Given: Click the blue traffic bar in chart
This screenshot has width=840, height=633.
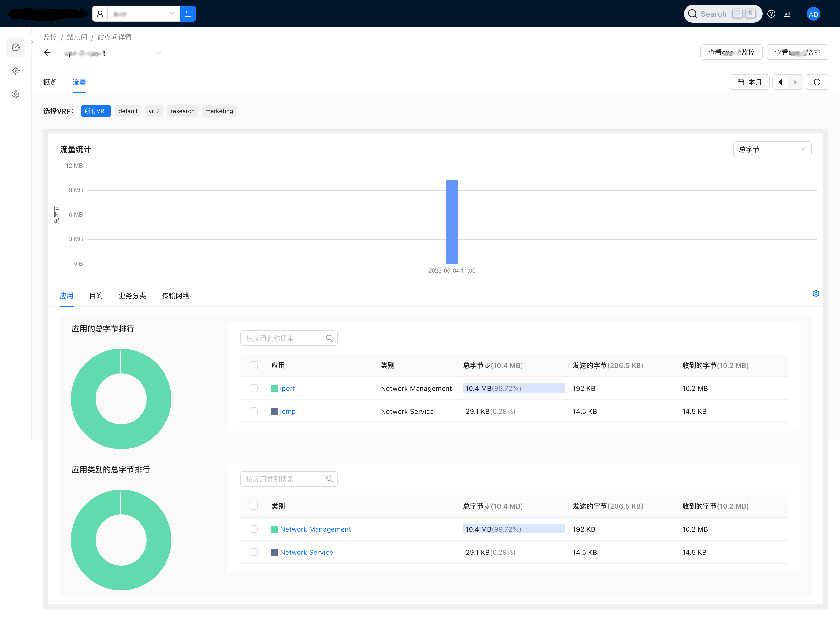Looking at the screenshot, I should [452, 222].
